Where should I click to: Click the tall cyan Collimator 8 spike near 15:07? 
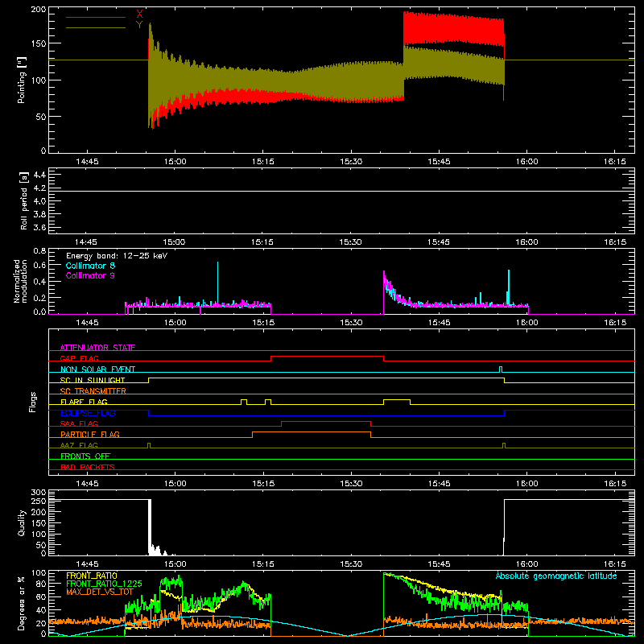[x=217, y=283]
